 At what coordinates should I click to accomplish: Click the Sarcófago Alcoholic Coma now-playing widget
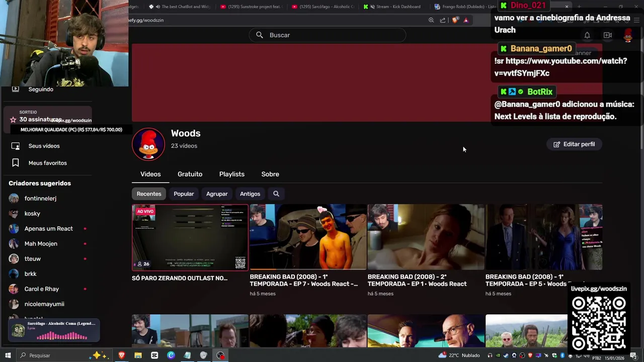54,330
